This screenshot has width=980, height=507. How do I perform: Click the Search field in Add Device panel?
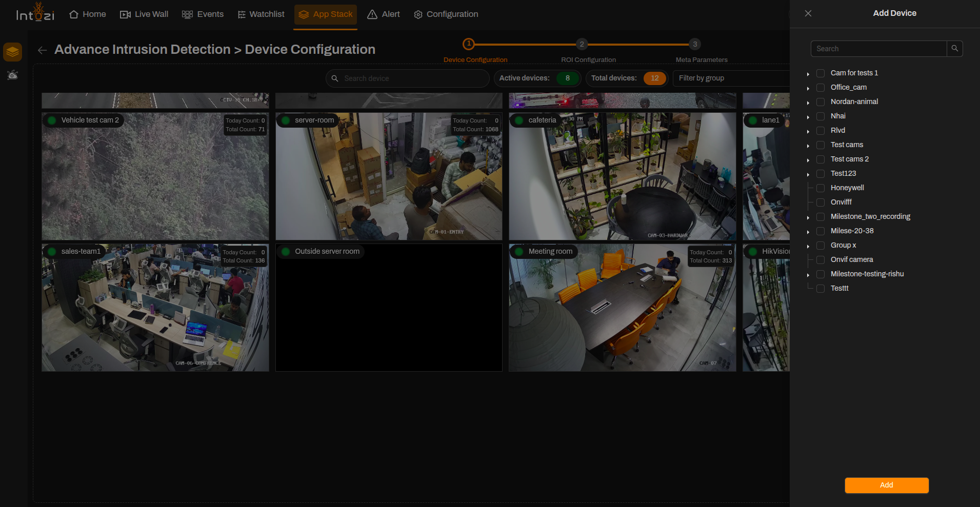click(x=878, y=49)
